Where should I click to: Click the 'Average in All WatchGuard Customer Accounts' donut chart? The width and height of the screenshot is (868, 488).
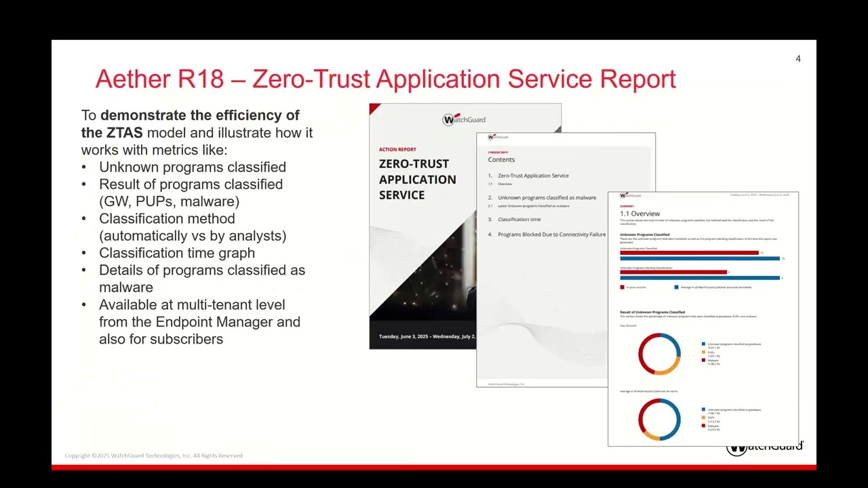coord(659,420)
